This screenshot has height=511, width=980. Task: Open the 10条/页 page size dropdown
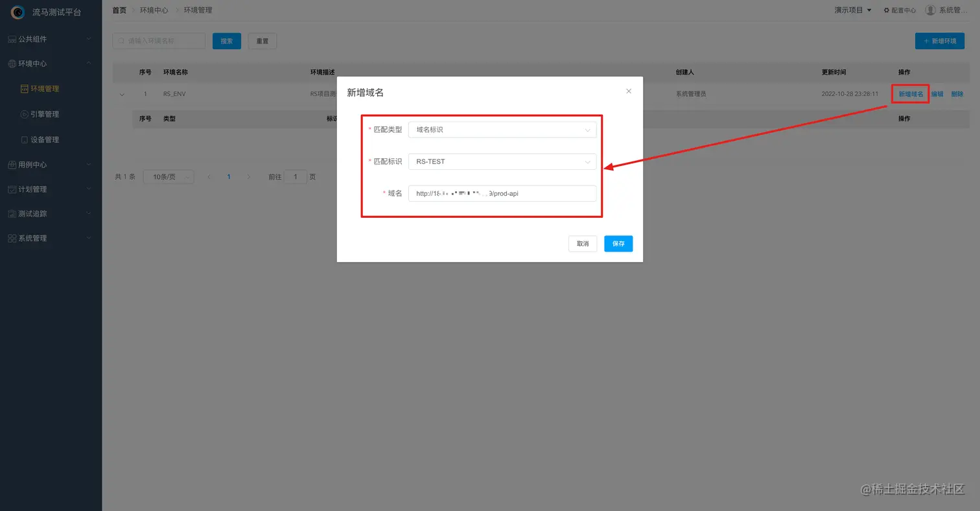coord(169,176)
